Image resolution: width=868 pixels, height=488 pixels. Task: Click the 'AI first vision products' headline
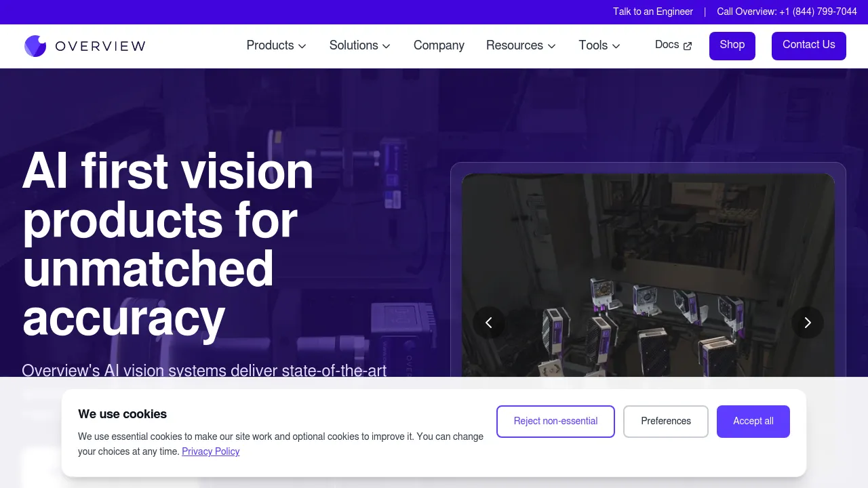click(x=168, y=244)
